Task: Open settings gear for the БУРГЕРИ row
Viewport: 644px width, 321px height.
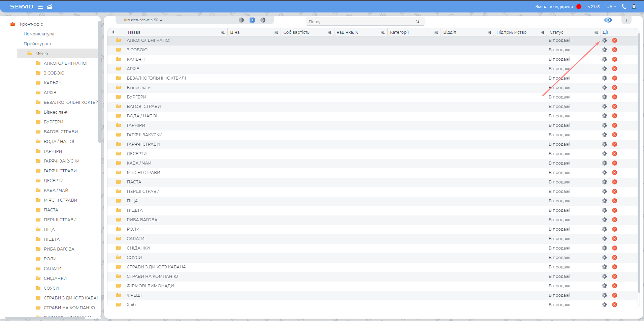Action: 605,97
